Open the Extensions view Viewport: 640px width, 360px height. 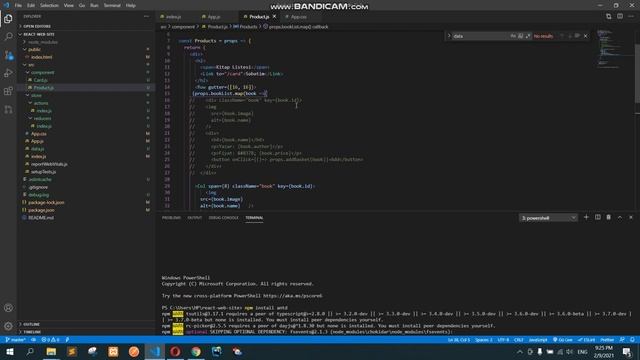8,91
